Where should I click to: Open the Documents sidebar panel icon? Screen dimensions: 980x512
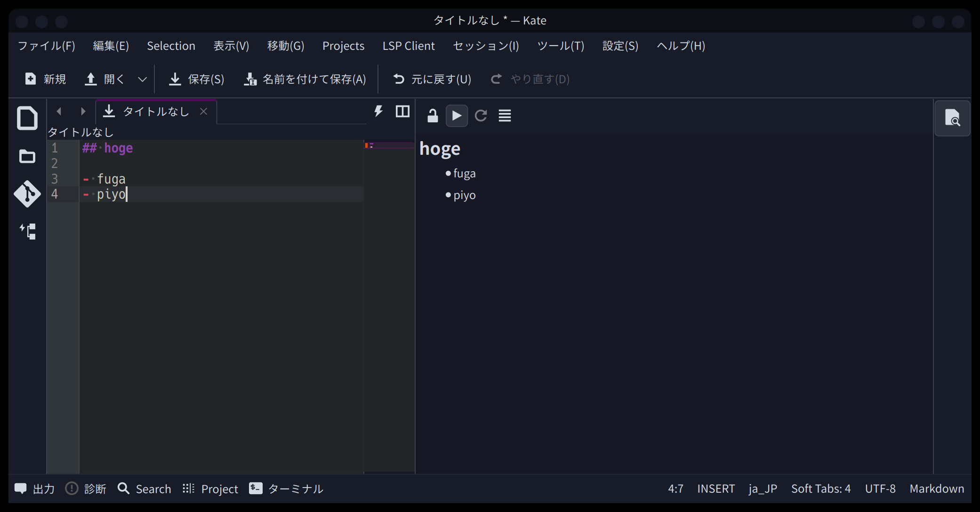pyautogui.click(x=27, y=118)
